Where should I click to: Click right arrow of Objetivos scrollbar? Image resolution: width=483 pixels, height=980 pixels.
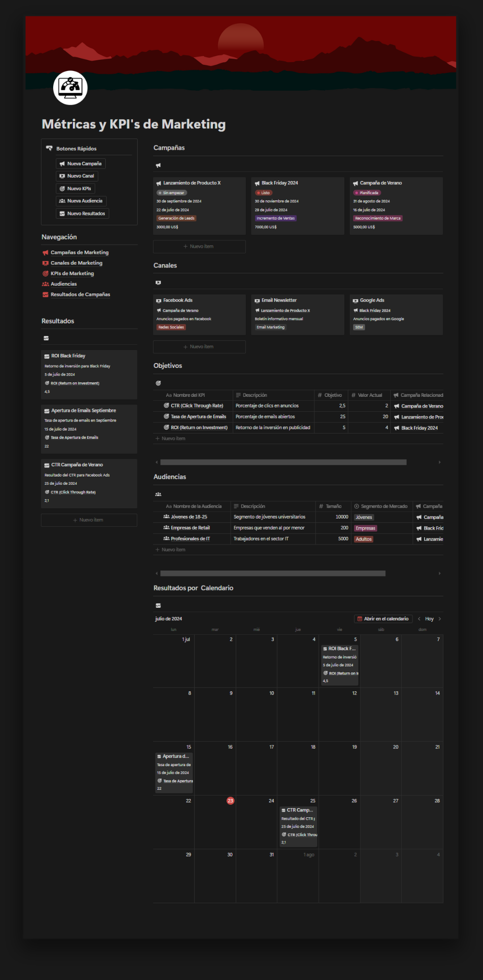pyautogui.click(x=440, y=462)
